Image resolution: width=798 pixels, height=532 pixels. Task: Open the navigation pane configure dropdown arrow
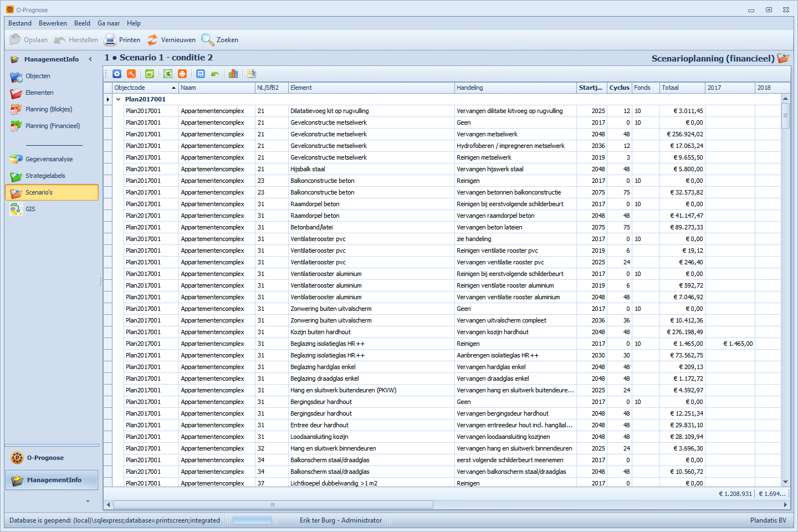click(x=88, y=502)
